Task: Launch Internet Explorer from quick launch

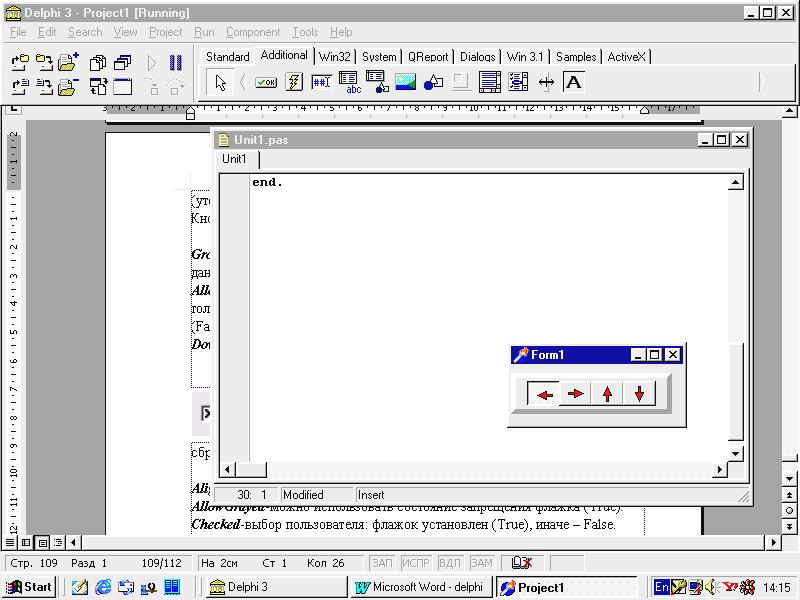Action: click(x=103, y=587)
